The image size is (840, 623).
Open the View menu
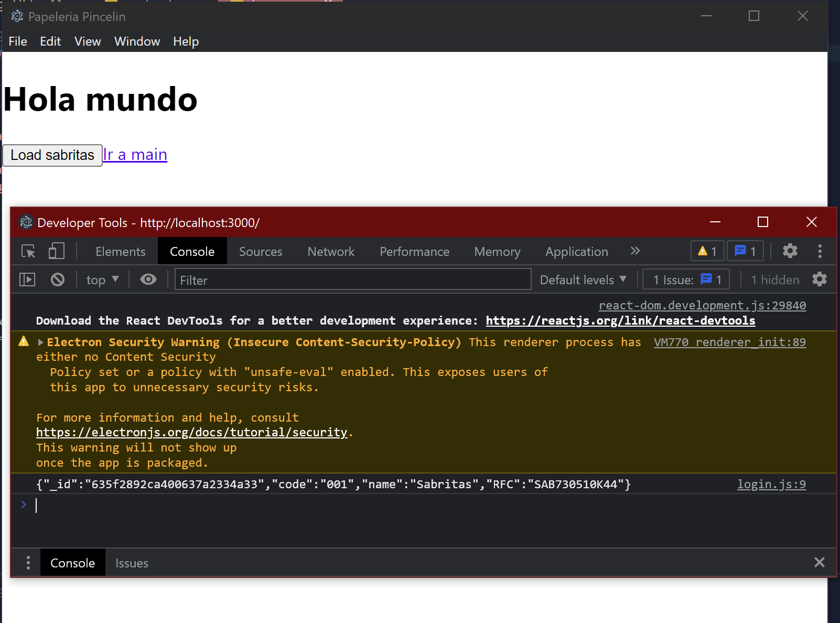click(x=87, y=41)
